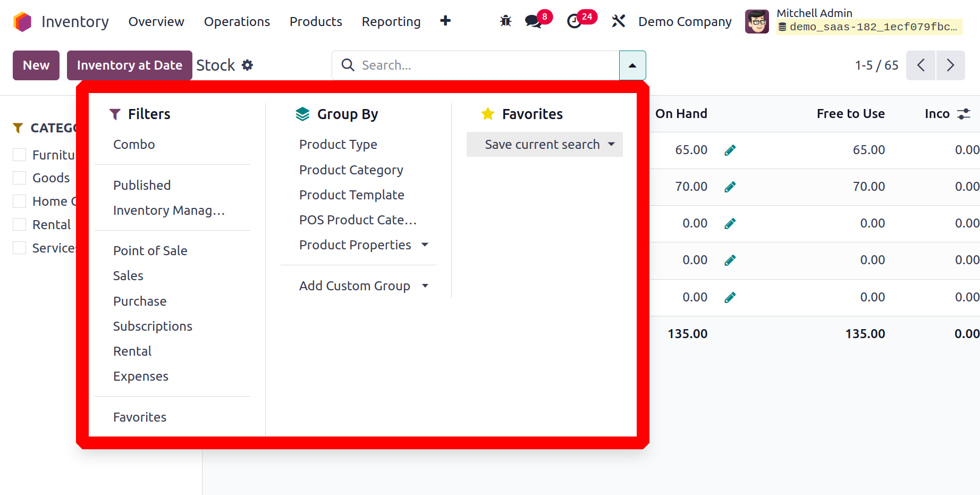This screenshot has width=980, height=495.
Task: Check the Goods category checkbox
Action: tap(20, 178)
